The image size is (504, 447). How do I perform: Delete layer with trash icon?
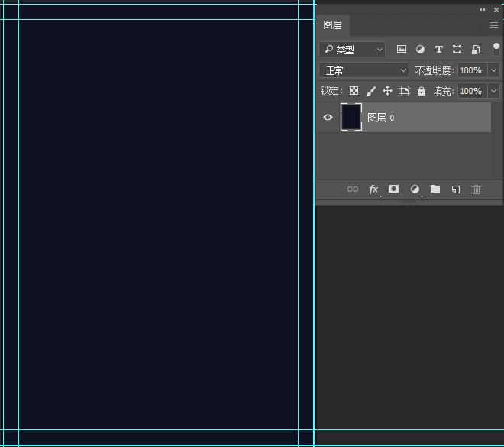[x=476, y=189]
